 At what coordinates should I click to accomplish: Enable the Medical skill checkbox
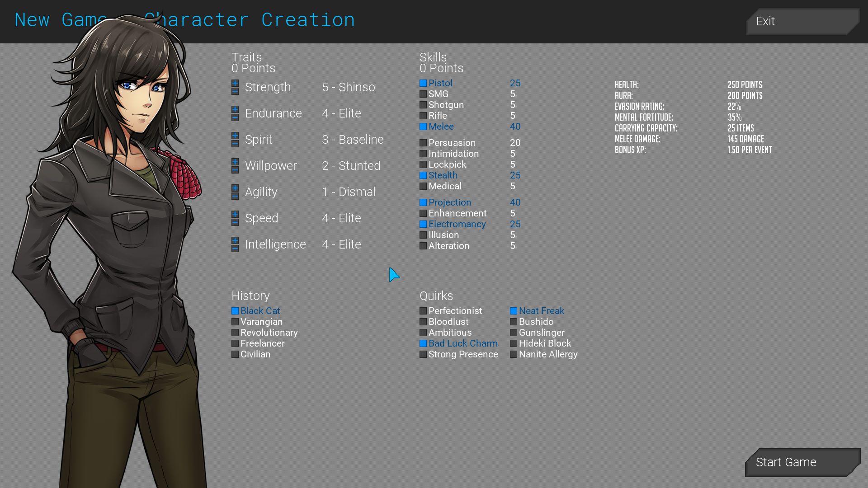click(x=423, y=186)
